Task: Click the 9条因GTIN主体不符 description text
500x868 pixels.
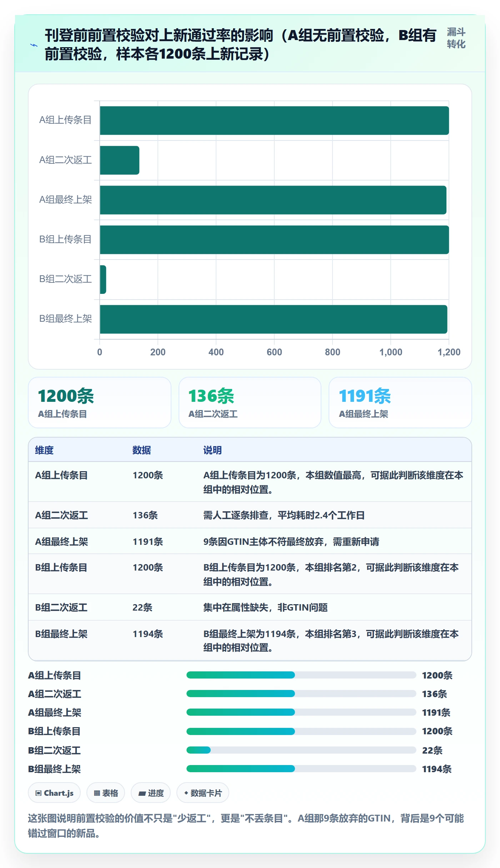Action: coord(291,542)
